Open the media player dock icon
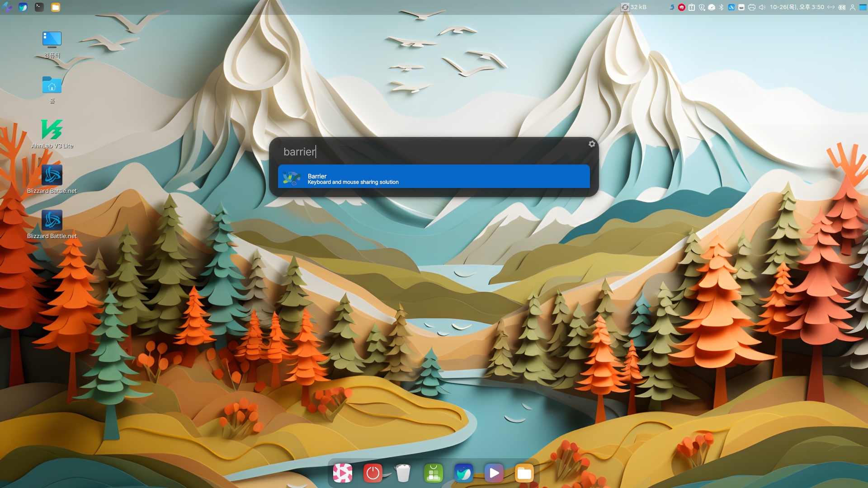Screen dimensions: 868x488 pyautogui.click(x=494, y=473)
